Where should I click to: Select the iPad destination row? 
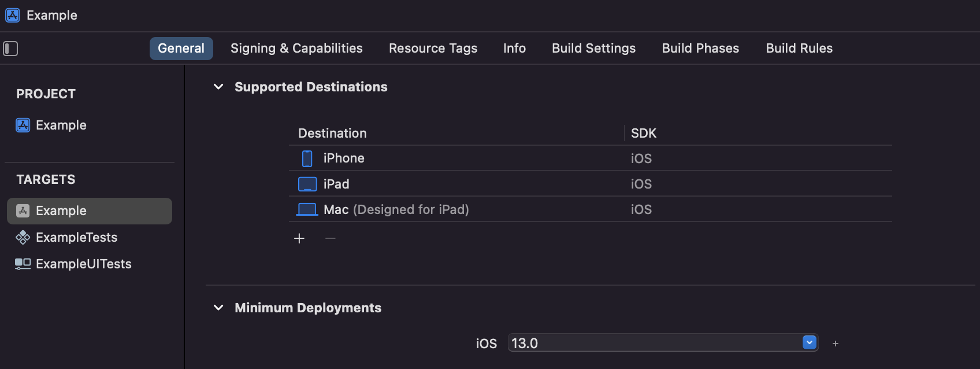click(591, 184)
